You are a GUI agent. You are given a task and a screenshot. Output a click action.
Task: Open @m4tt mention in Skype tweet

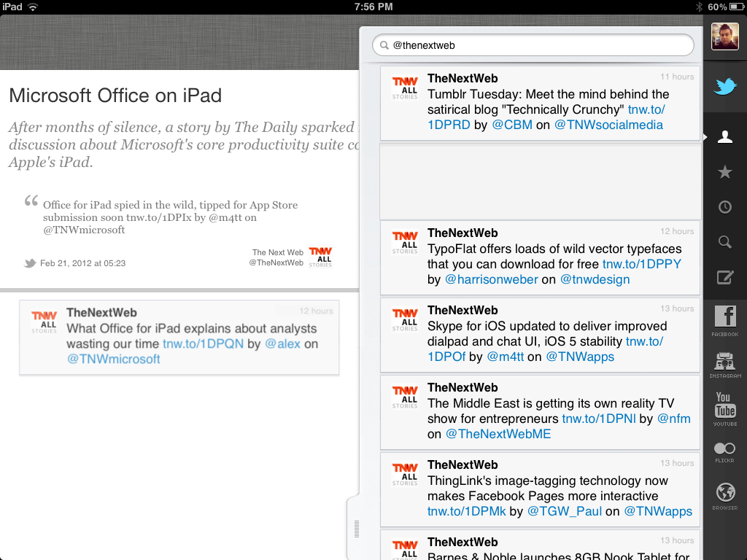505,357
